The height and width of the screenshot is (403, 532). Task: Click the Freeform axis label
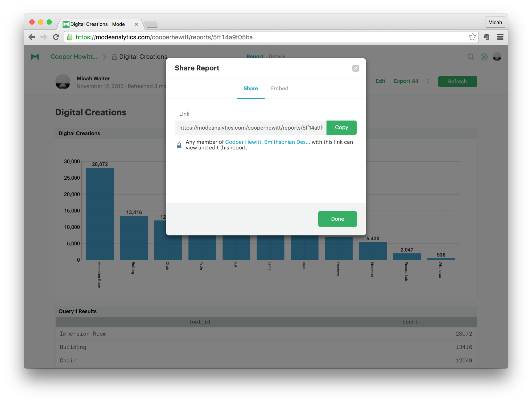pyautogui.click(x=338, y=269)
